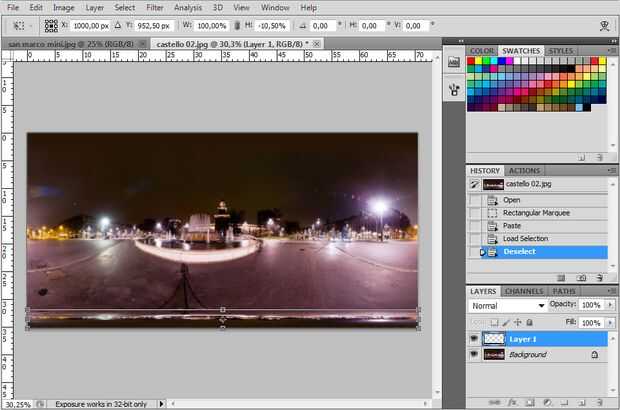
Task: Delete layer with Layers panel trash icon
Action: tap(599, 402)
